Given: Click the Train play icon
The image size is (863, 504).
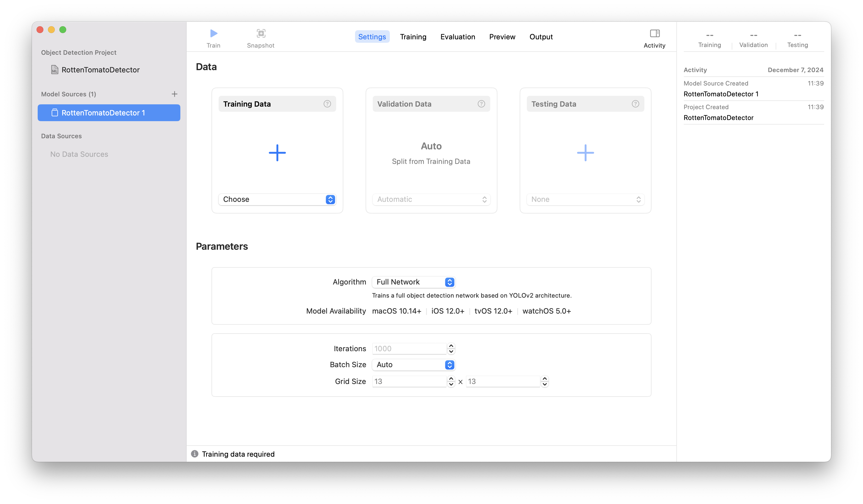Looking at the screenshot, I should click(214, 33).
